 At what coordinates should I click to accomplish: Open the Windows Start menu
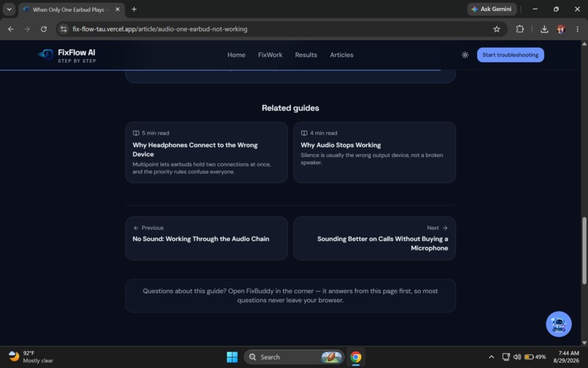232,357
